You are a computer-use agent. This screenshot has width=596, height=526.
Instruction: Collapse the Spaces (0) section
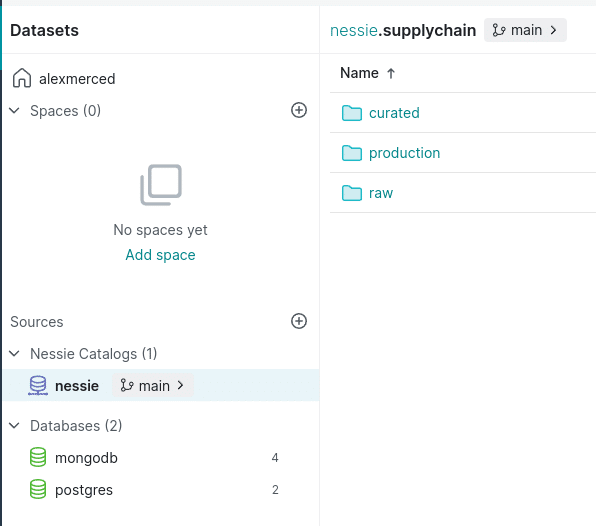click(x=14, y=111)
